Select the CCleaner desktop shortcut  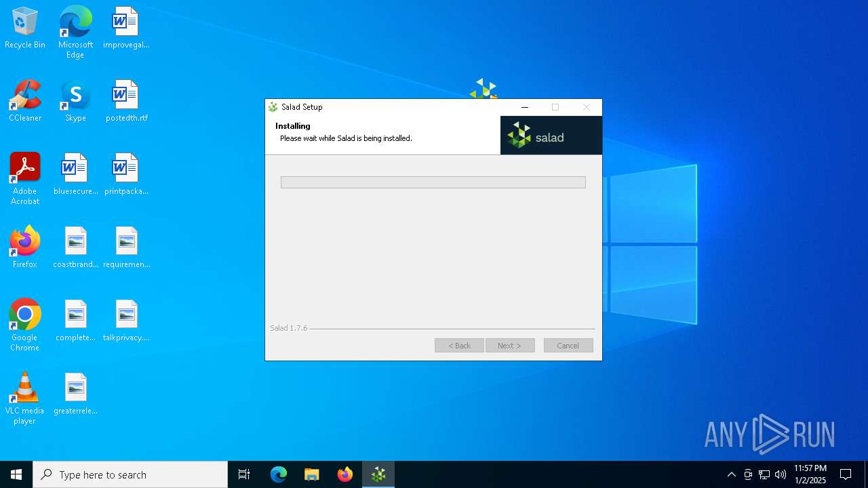[25, 101]
